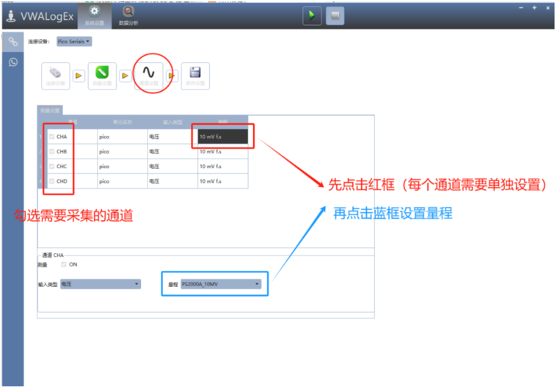Click the VWALogEx application logo icon
Screen dimensions: 557x392
click(10, 15)
